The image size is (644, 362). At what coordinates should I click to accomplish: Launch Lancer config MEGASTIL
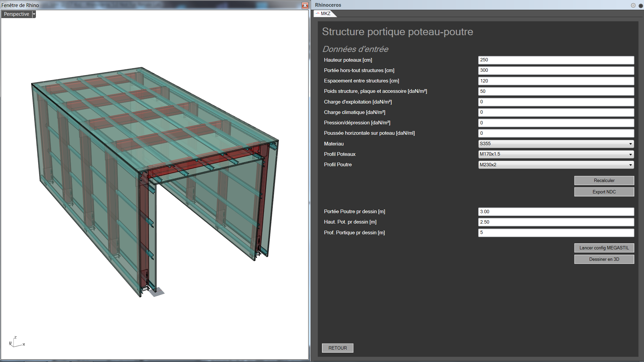[604, 248]
